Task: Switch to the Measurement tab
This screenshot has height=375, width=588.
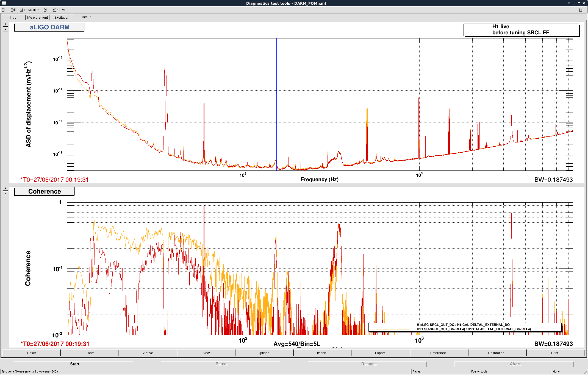Action: (x=37, y=17)
